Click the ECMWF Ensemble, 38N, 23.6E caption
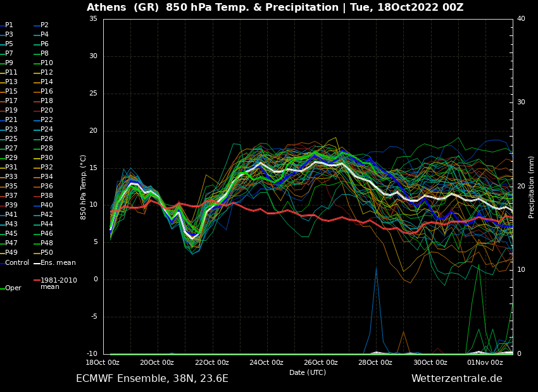538x392 pixels. tap(152, 379)
